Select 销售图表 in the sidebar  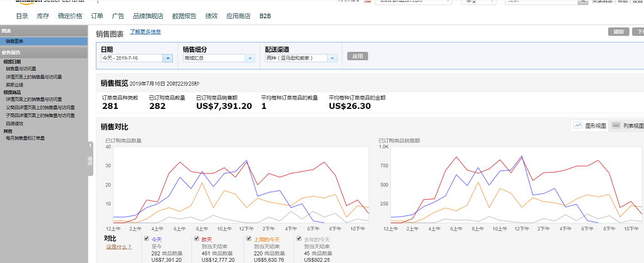(43, 41)
